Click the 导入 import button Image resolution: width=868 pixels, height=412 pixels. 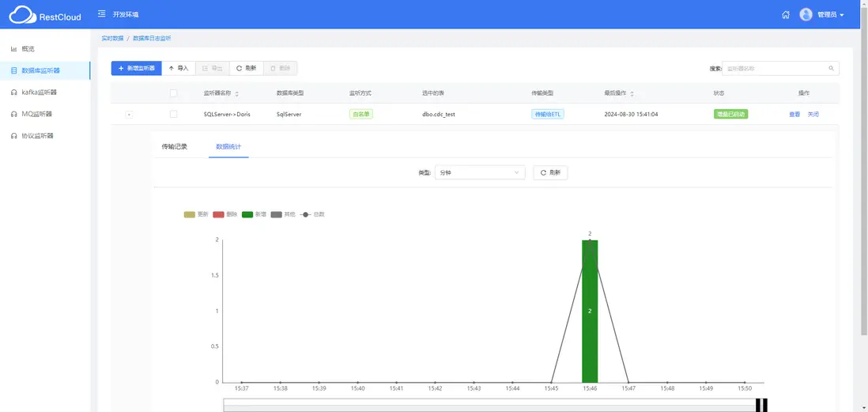[178, 68]
